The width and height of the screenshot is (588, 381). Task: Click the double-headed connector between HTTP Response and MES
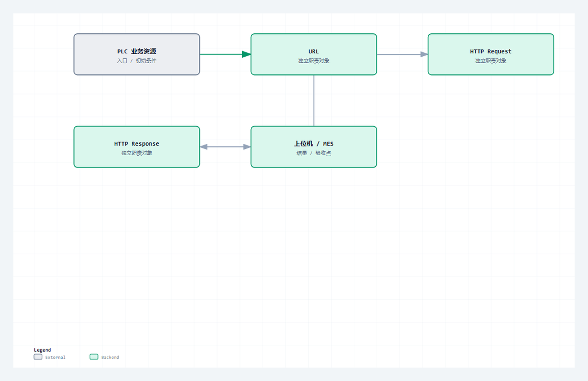[225, 147]
